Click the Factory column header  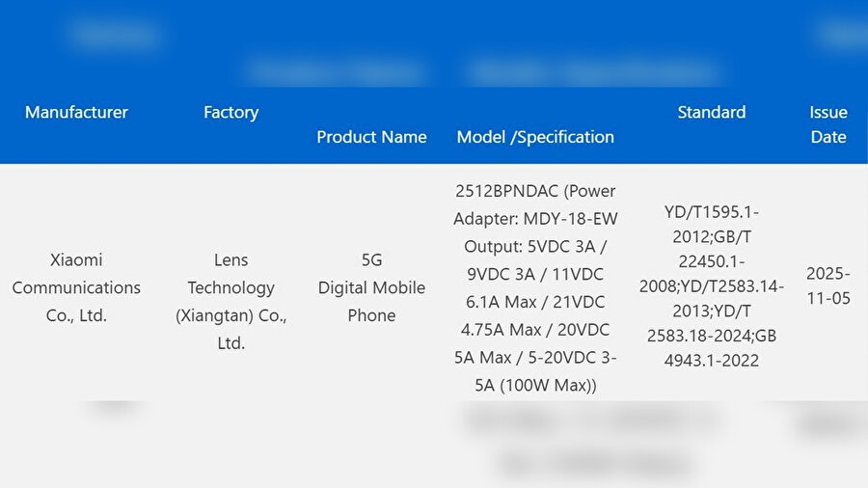click(x=231, y=112)
